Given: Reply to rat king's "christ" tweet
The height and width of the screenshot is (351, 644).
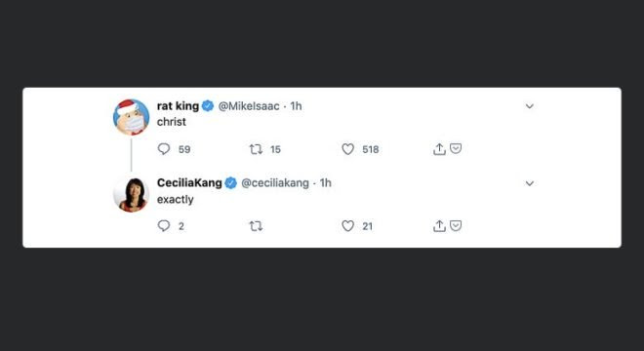Looking at the screenshot, I should coord(164,148).
